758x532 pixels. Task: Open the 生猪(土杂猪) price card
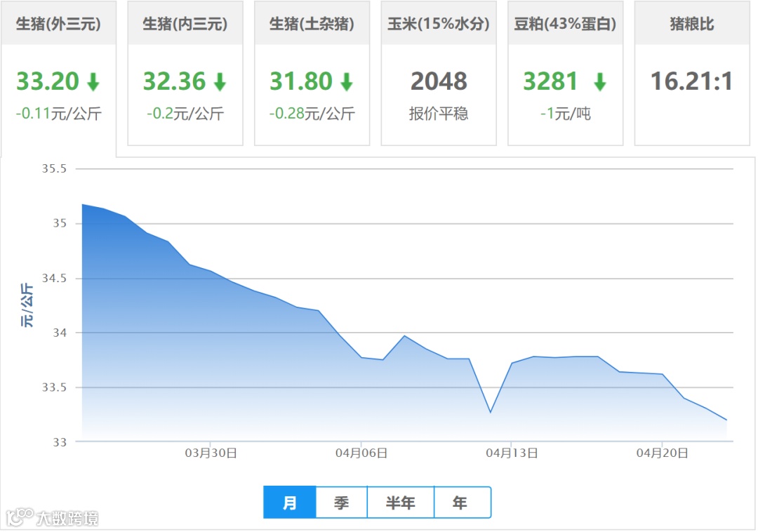point(312,72)
